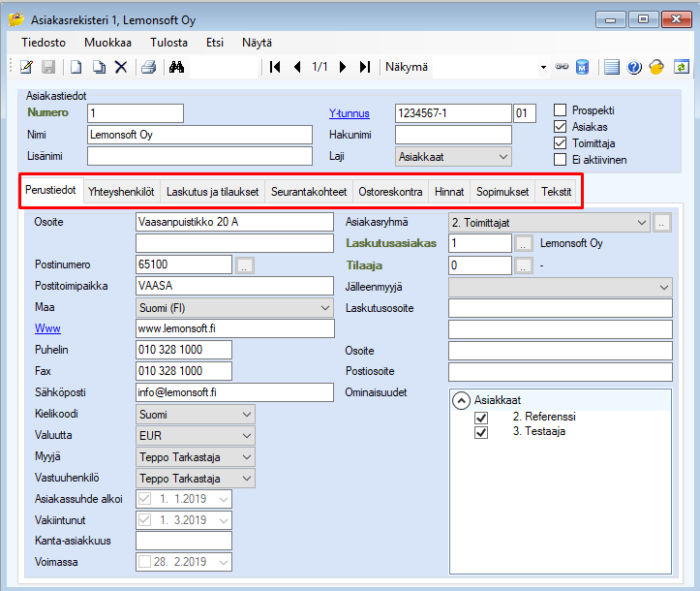700x591 pixels.
Task: Open search with binoculars icon
Action: 177,67
